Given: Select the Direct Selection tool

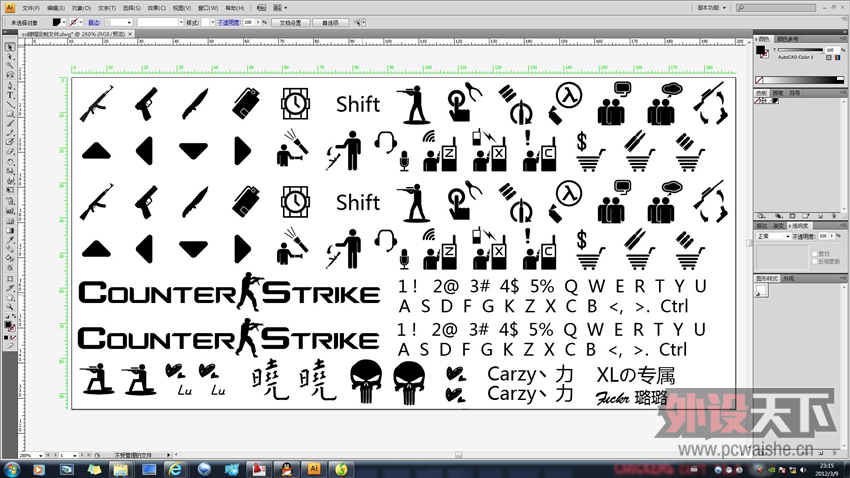Looking at the screenshot, I should (10, 56).
